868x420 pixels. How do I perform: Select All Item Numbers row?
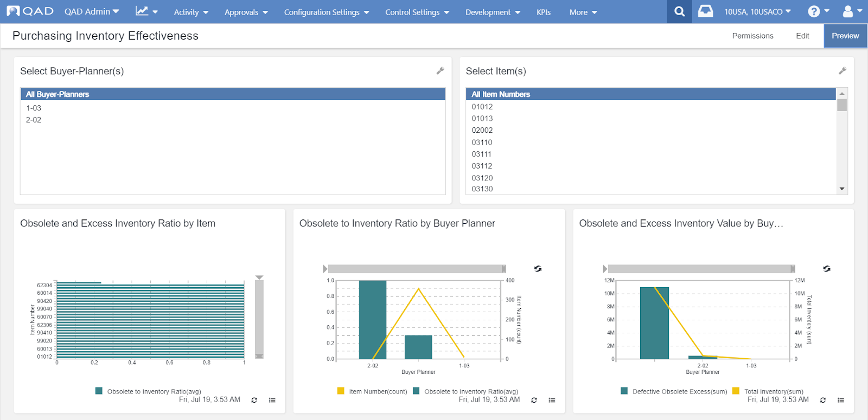(x=651, y=94)
